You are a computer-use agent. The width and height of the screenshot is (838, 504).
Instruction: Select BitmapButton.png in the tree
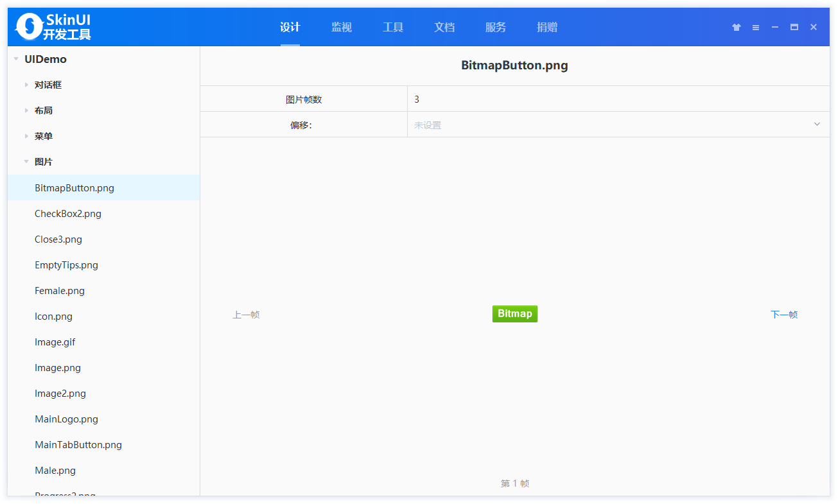tap(103, 187)
